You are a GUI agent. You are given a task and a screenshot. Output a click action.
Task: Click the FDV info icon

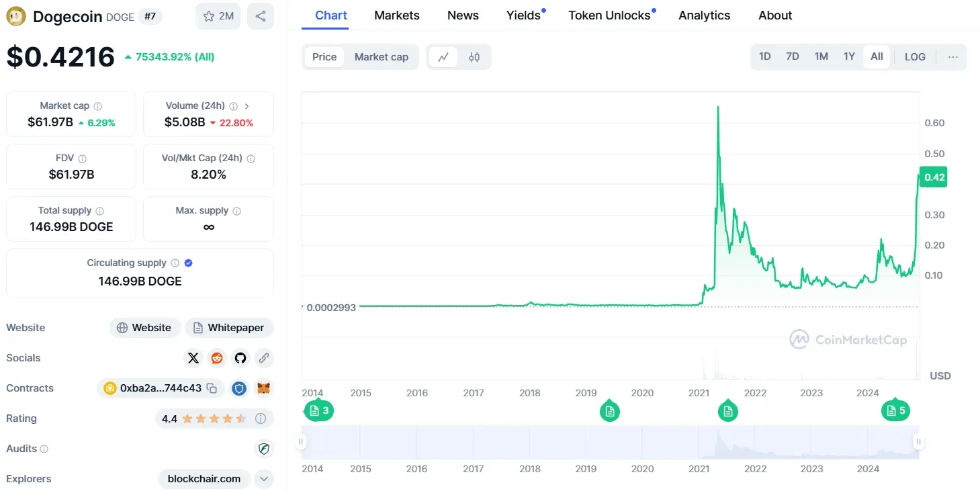(x=82, y=159)
